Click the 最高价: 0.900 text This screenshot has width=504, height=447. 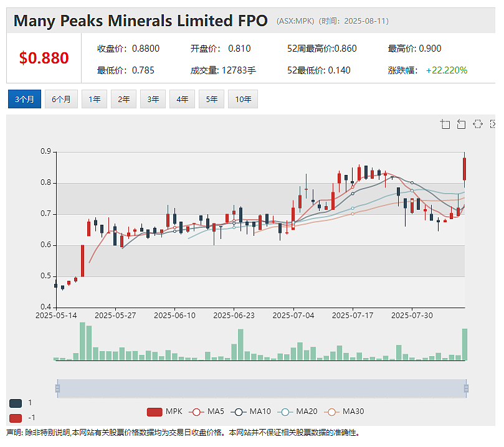point(415,49)
